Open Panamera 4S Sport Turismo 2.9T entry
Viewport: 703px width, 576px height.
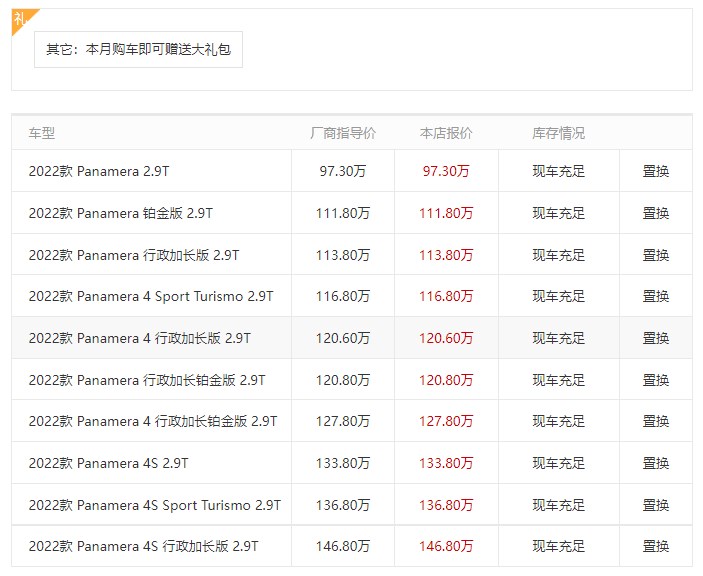point(155,505)
